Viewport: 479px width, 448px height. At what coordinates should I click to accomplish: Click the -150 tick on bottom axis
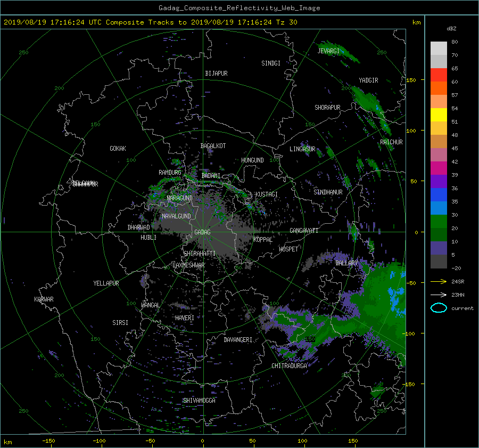48,441
